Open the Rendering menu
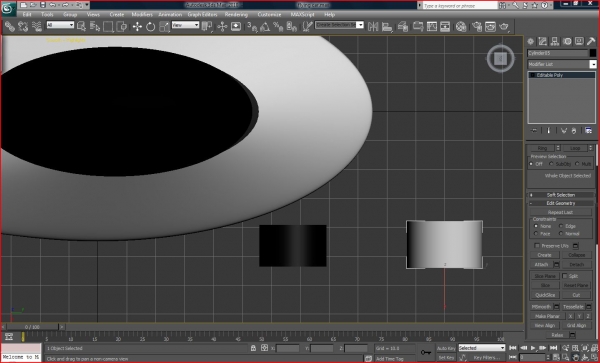Screen dimensions: 600x363 point(236,15)
